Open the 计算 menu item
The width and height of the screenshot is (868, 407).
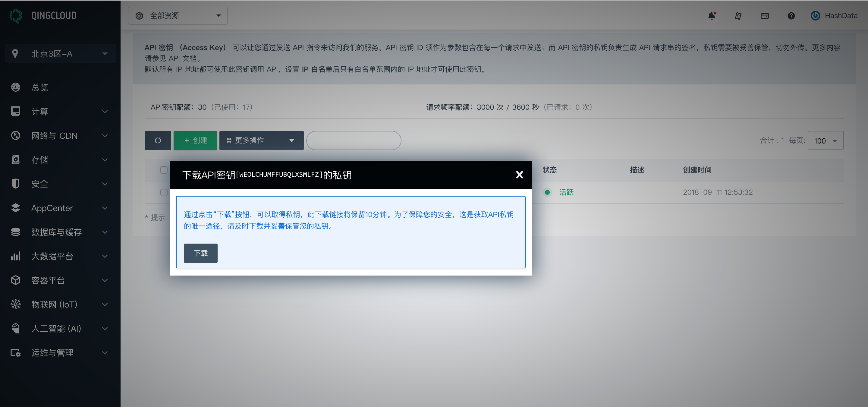pos(60,112)
